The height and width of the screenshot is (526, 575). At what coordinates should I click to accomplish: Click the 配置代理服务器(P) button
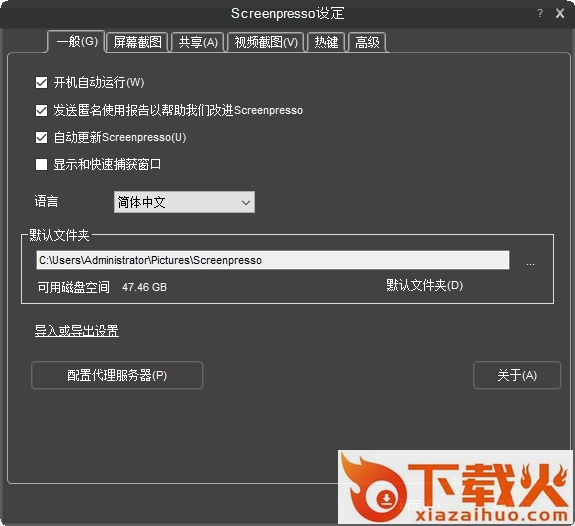click(x=117, y=375)
